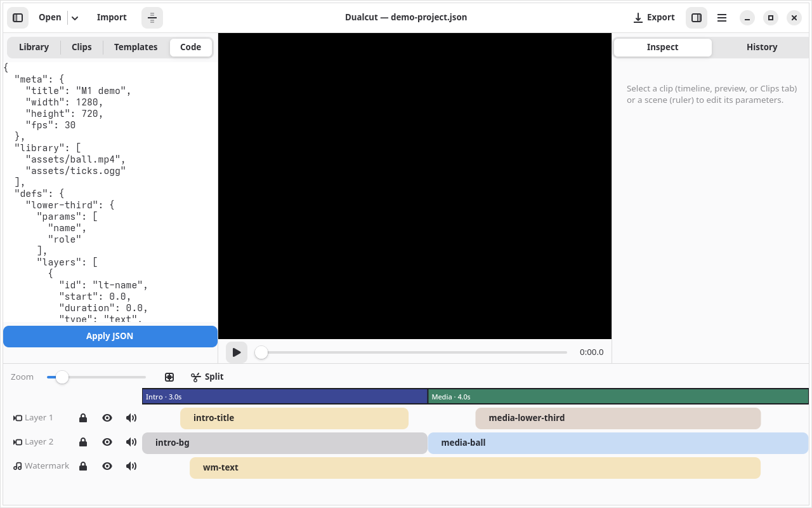Toggle the right inspector sidebar icon
The height and width of the screenshot is (508, 812).
click(697, 18)
